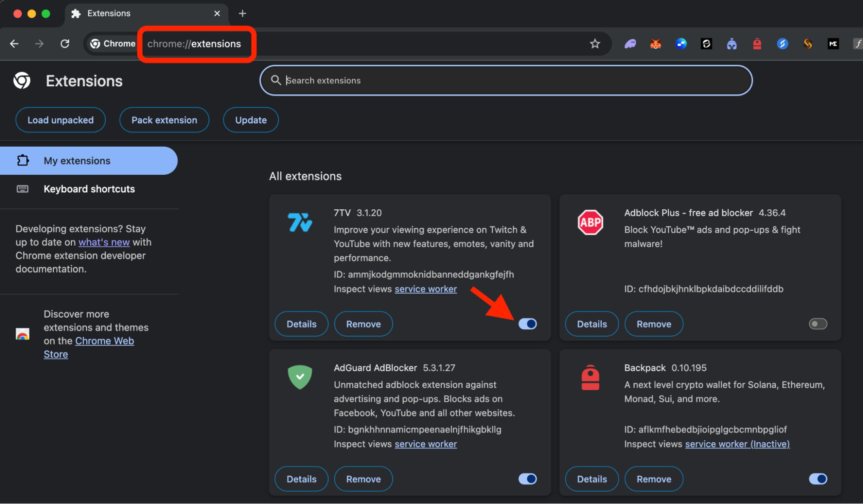Image resolution: width=863 pixels, height=504 pixels.
Task: Open the MetaMask fox extension icon
Action: 656,44
